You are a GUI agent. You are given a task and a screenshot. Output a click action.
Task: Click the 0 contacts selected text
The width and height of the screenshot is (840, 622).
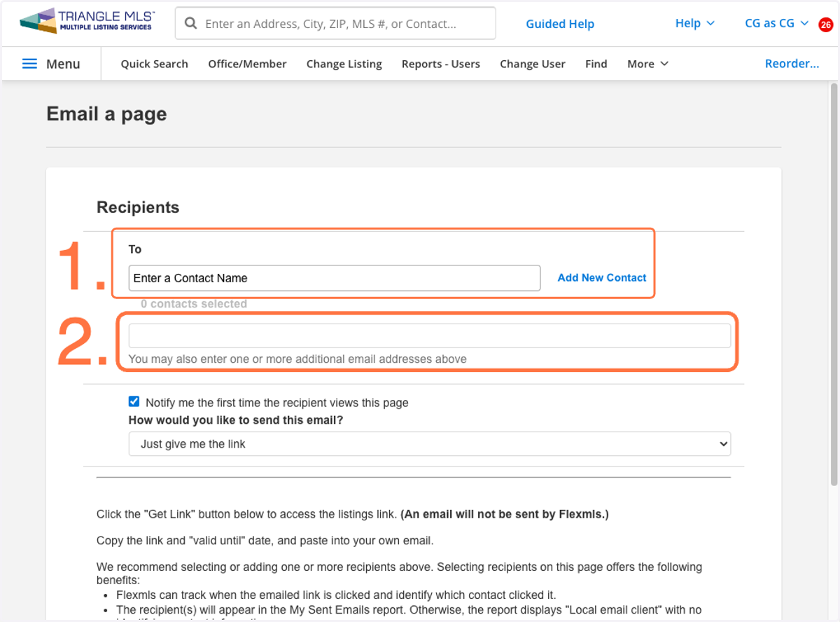point(194,304)
